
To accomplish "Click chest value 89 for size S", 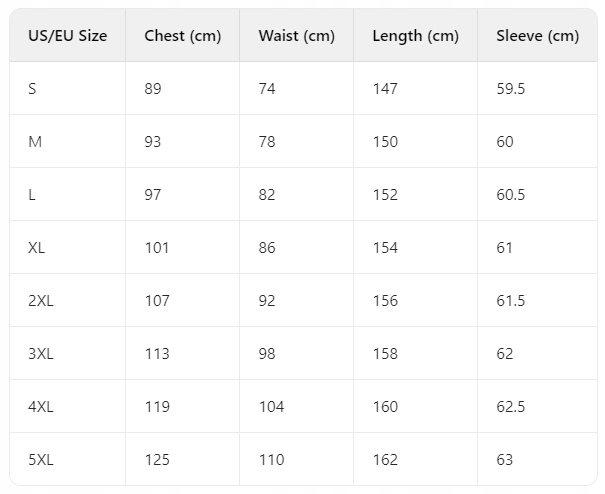I will (x=153, y=89).
